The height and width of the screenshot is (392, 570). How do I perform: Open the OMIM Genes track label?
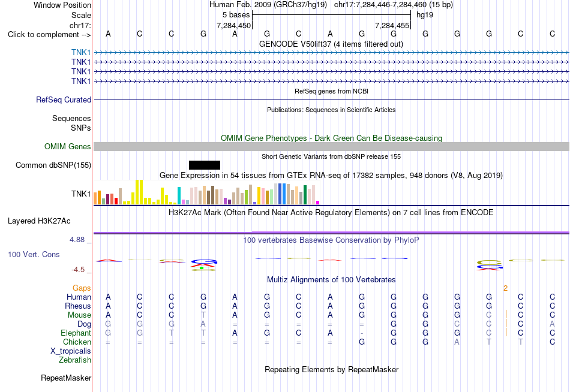tap(67, 146)
